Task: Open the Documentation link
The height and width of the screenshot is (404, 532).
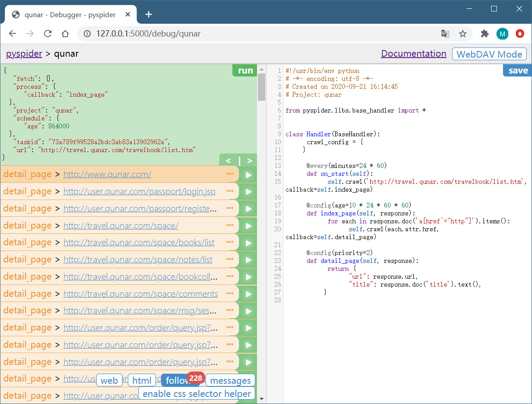Action: click(x=413, y=54)
